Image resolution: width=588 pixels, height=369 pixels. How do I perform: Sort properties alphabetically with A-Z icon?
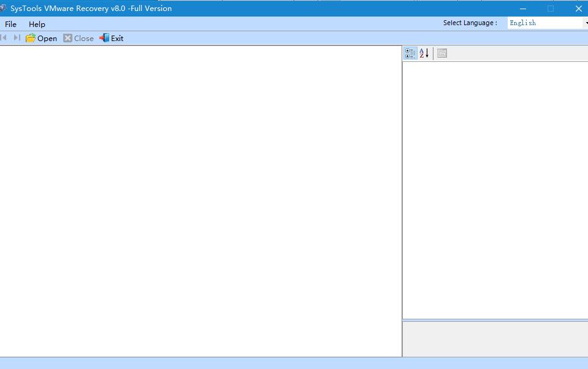point(424,53)
